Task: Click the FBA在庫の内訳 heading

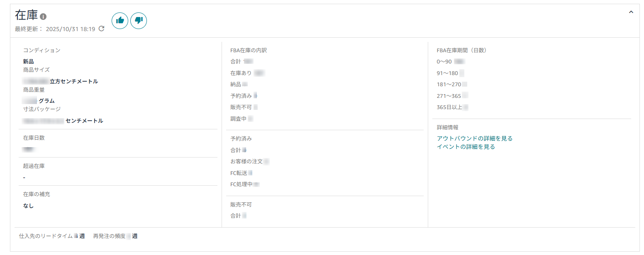Action: [249, 50]
